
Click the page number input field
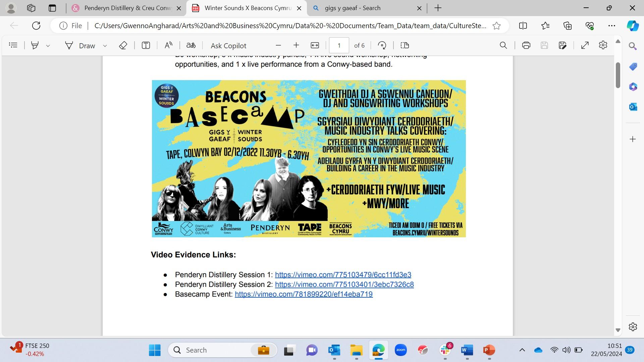click(339, 45)
